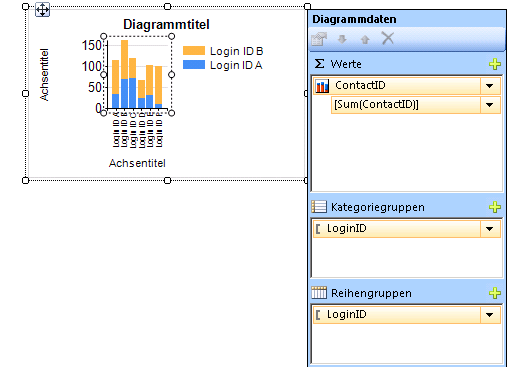
Task: Add a field with the Werte plus icon
Action: (495, 64)
